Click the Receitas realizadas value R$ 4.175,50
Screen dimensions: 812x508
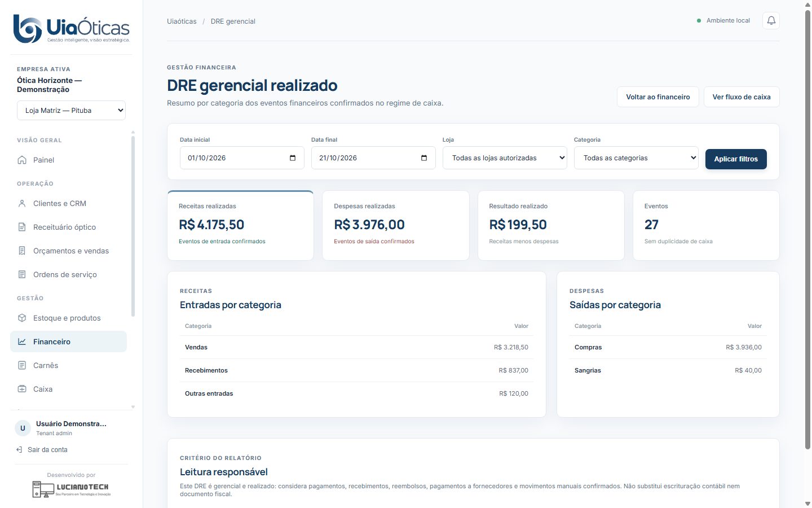click(x=211, y=225)
